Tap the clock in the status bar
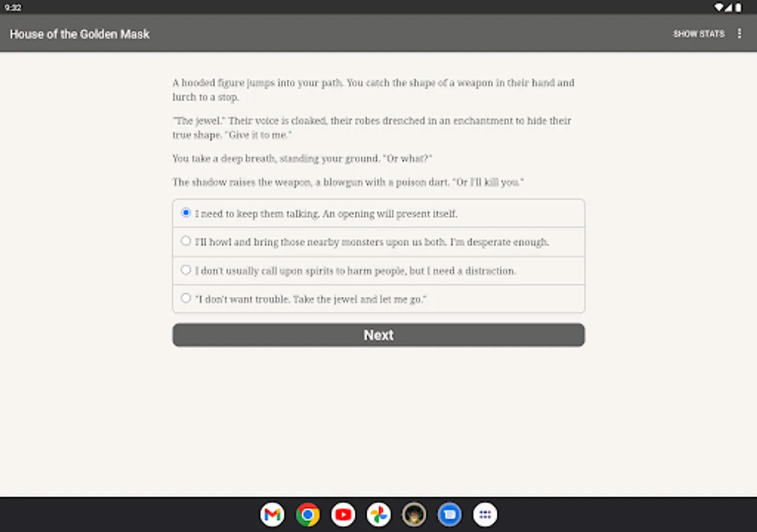Viewport: 757px width, 532px height. (13, 7)
